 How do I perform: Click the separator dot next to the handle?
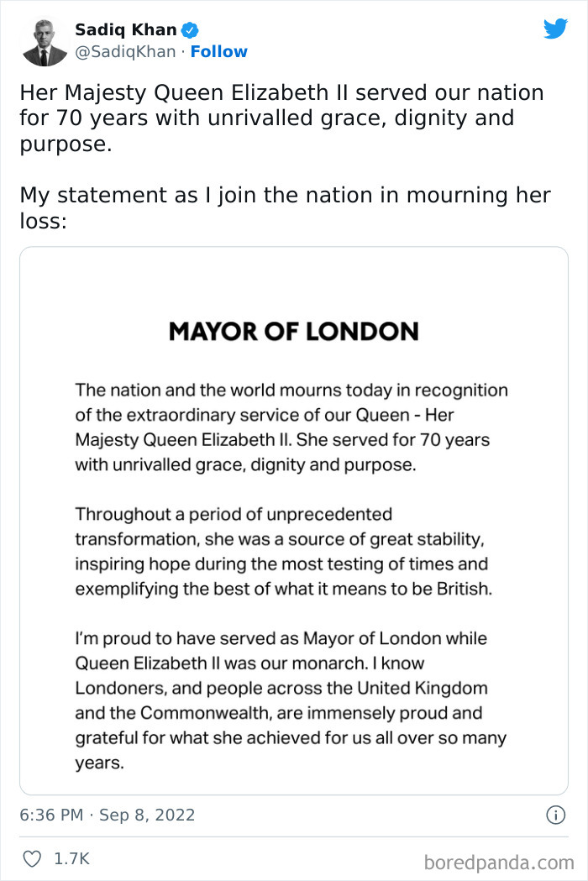(182, 51)
